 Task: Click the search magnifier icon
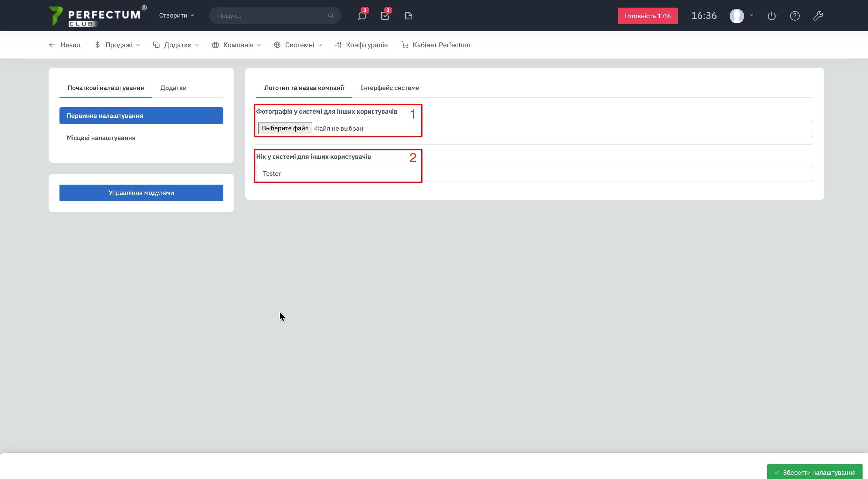(x=331, y=15)
